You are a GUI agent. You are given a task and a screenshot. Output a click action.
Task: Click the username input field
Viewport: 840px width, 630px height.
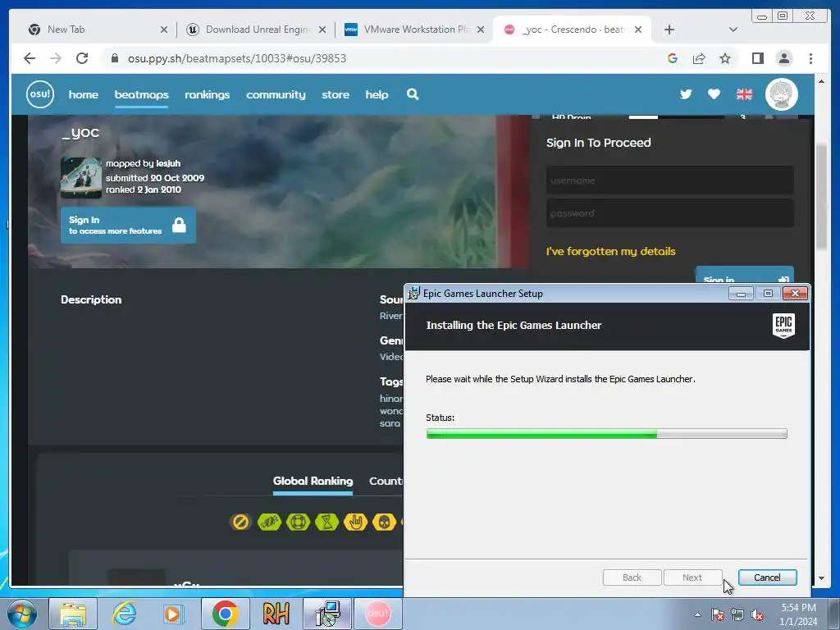(669, 180)
